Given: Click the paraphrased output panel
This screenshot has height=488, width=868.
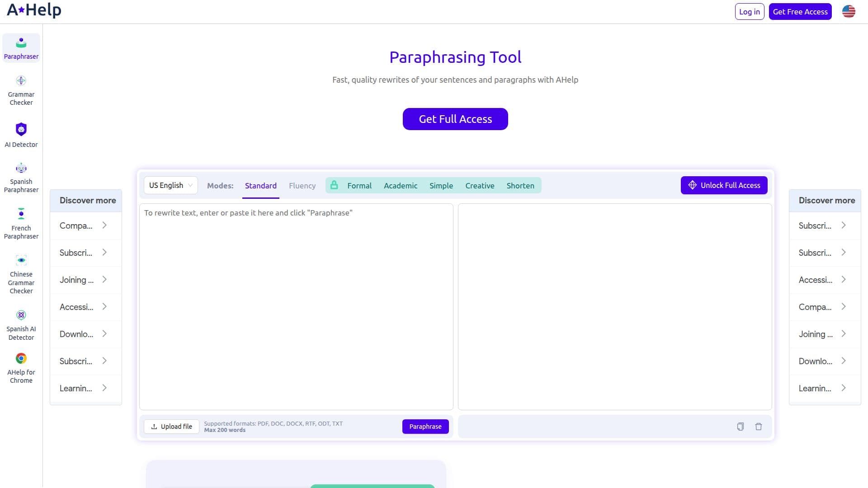Looking at the screenshot, I should 615,307.
